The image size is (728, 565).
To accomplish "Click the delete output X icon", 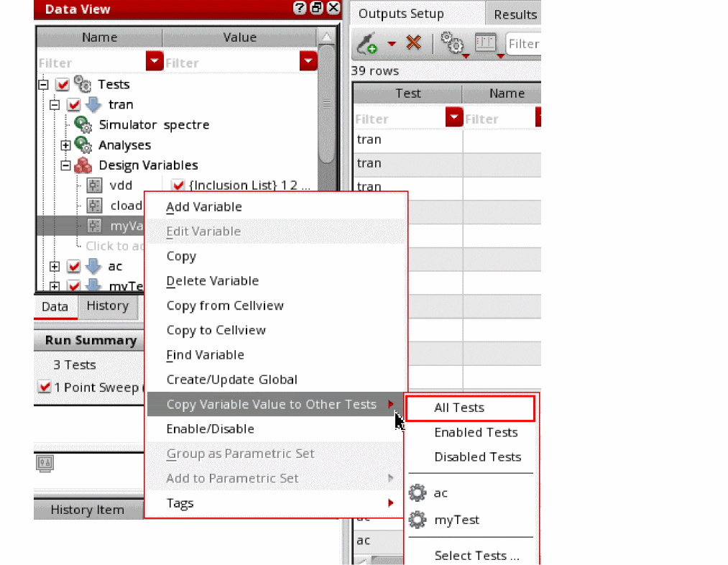I will (413, 42).
